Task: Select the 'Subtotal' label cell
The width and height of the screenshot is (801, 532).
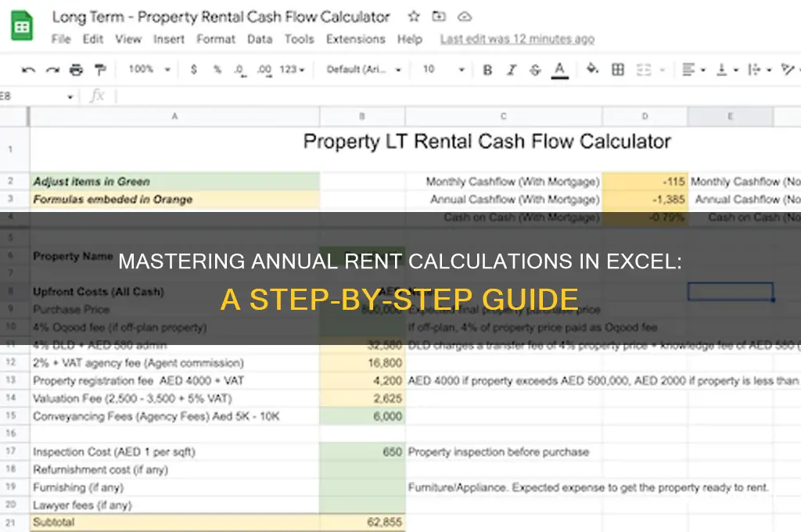Action: pos(174,523)
